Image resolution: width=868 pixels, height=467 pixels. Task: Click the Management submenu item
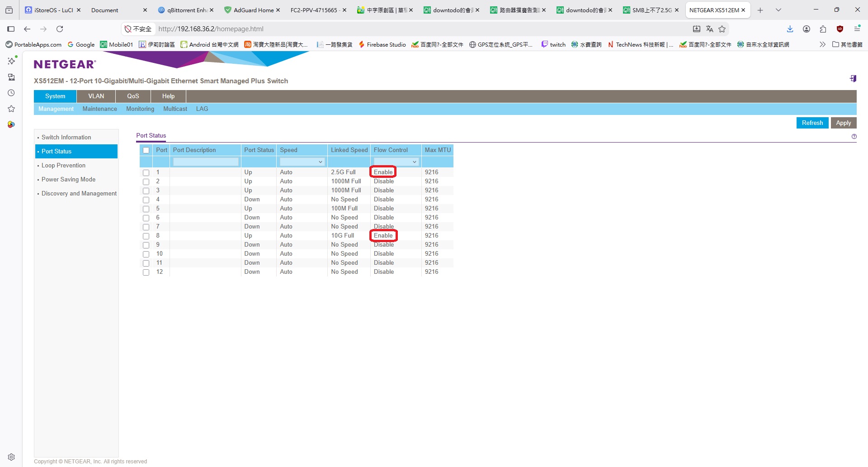click(x=56, y=109)
